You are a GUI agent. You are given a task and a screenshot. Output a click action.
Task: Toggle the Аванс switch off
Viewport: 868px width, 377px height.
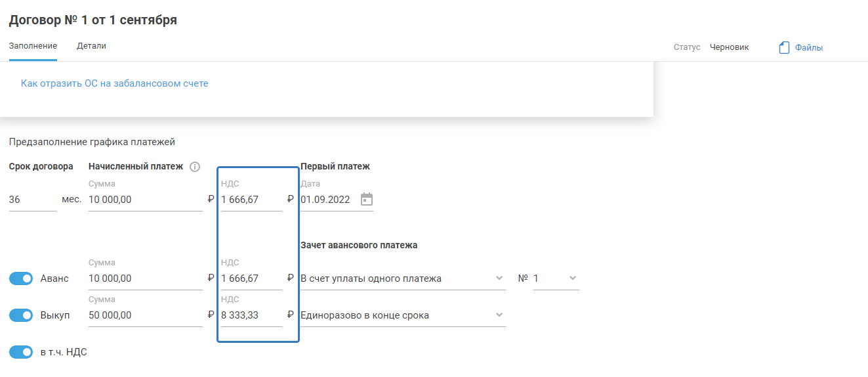(x=21, y=278)
